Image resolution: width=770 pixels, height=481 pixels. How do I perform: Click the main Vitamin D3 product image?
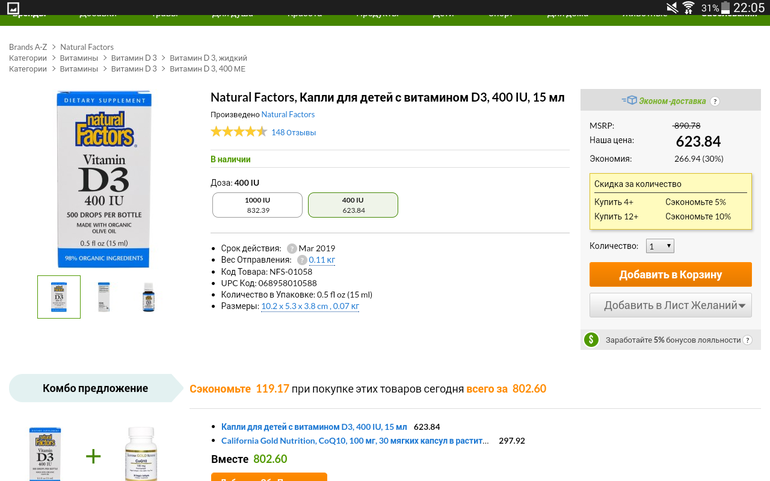(102, 180)
